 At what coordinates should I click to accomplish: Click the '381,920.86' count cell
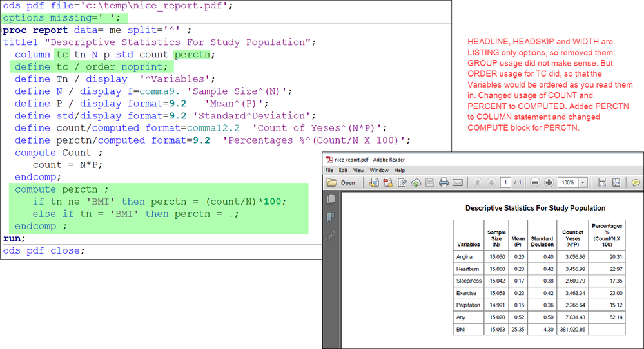click(572, 329)
